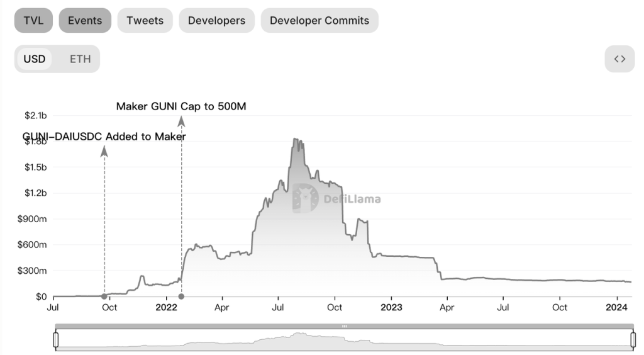644x355 pixels.
Task: Turn on Developer Commits
Action: click(319, 21)
